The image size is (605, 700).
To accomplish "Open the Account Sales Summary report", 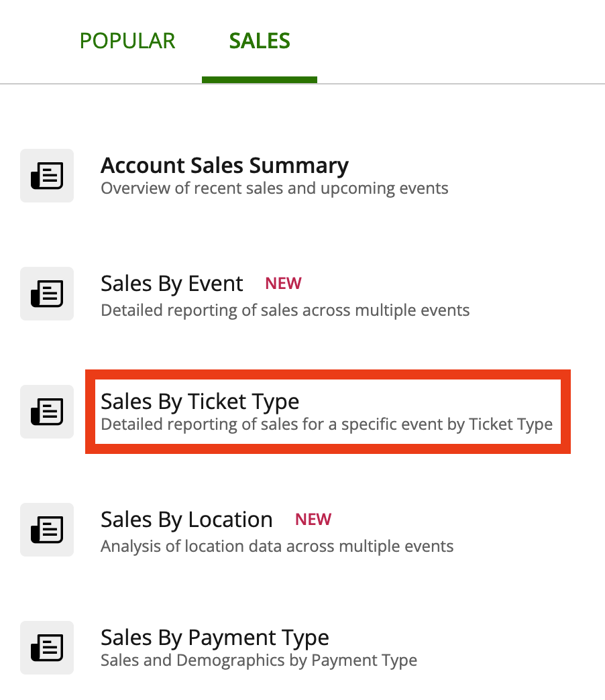I will click(224, 165).
